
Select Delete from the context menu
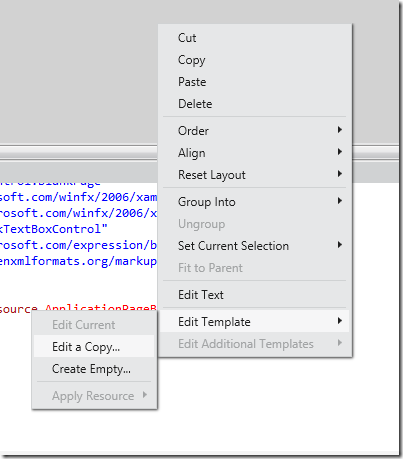255,104
